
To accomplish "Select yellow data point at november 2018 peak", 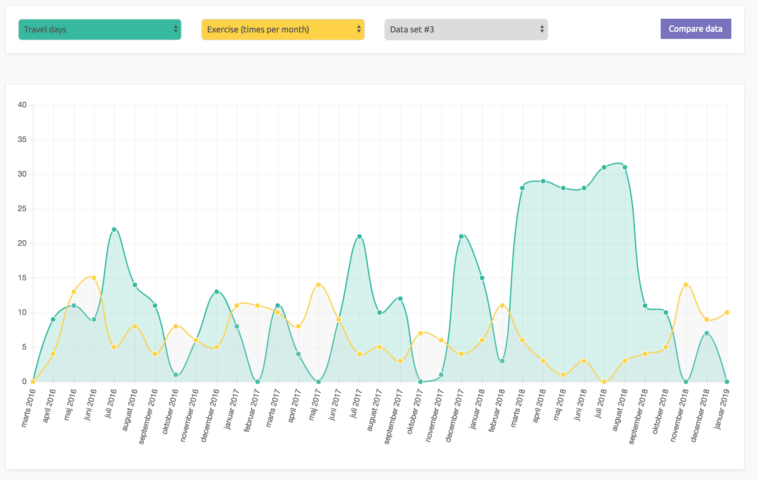I will 686,285.
